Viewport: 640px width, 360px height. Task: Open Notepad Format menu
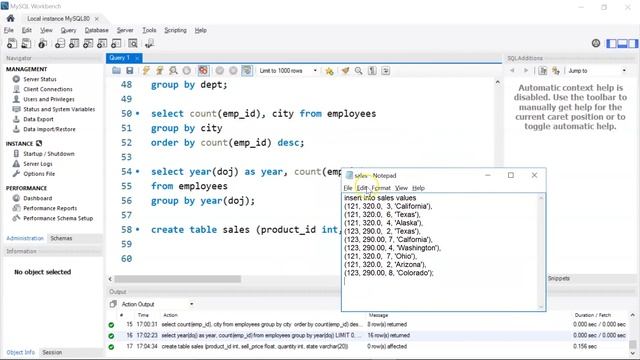coord(381,188)
